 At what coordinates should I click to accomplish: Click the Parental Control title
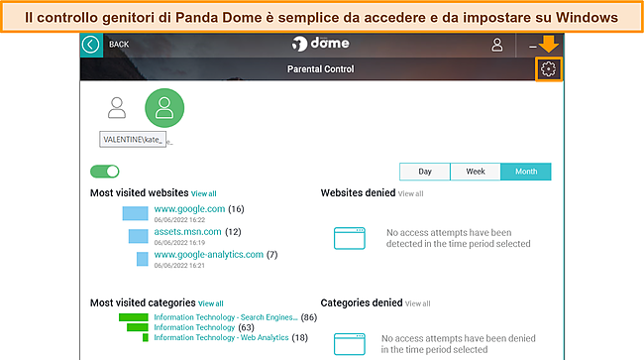[320, 69]
